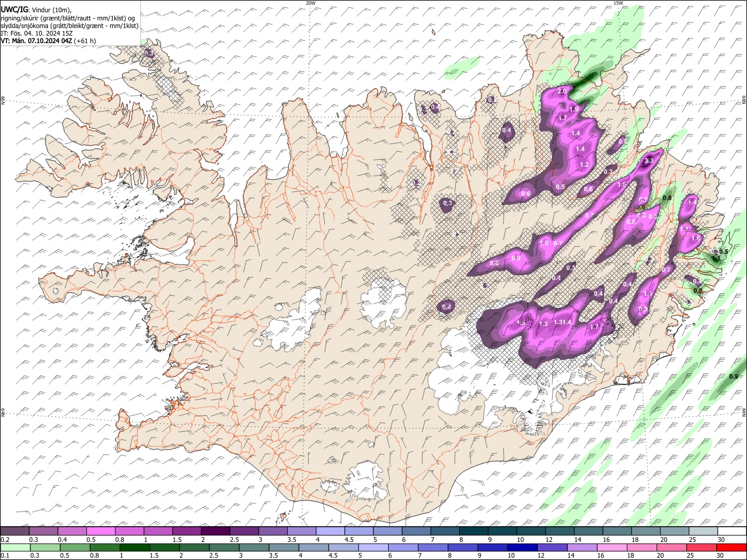Click the pale green 0.1–0.3 rain legend swatch
747x560 pixels.
(x=15, y=548)
